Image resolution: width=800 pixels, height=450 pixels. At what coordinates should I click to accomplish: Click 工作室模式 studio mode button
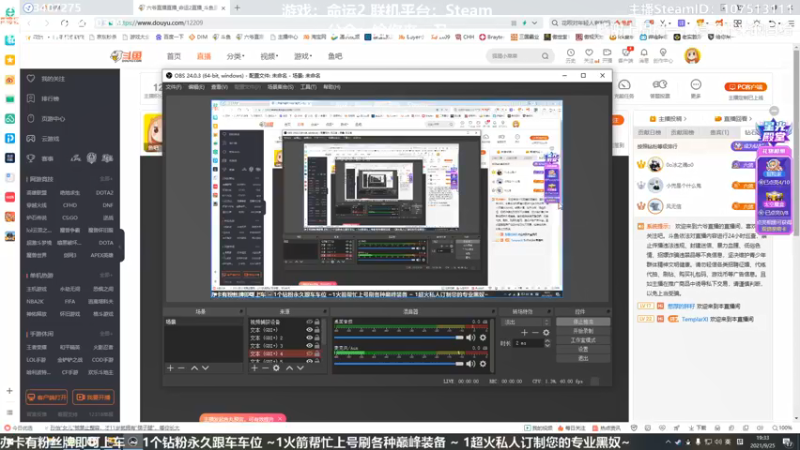click(x=583, y=340)
